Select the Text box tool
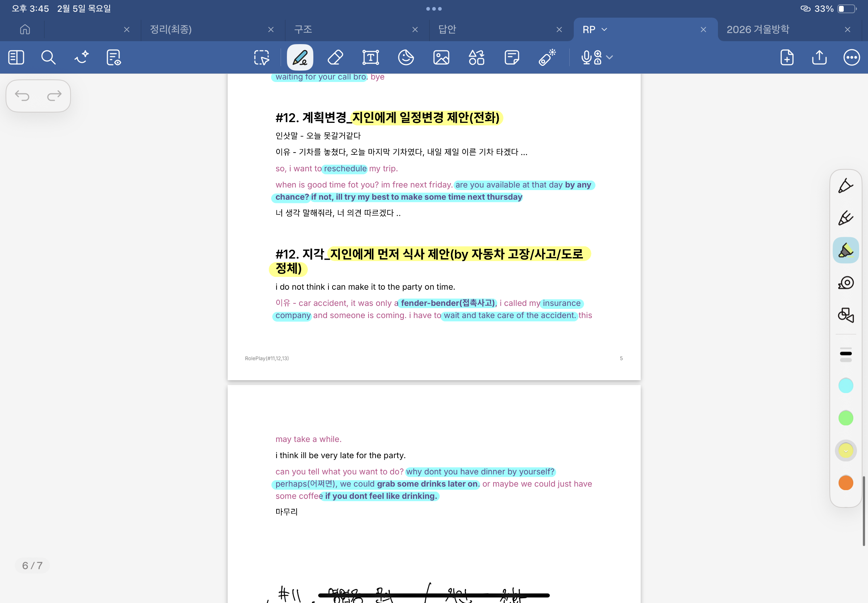Image resolution: width=868 pixels, height=603 pixels. point(370,58)
